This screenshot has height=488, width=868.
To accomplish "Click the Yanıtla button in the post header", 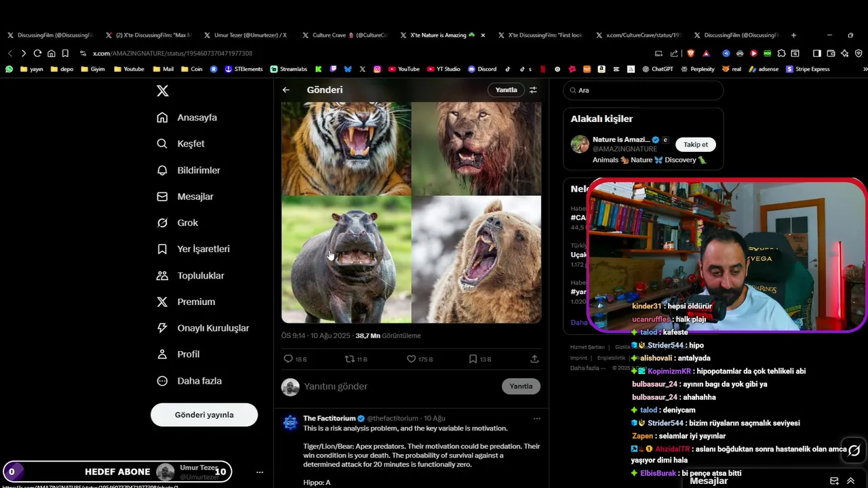I will click(x=506, y=89).
